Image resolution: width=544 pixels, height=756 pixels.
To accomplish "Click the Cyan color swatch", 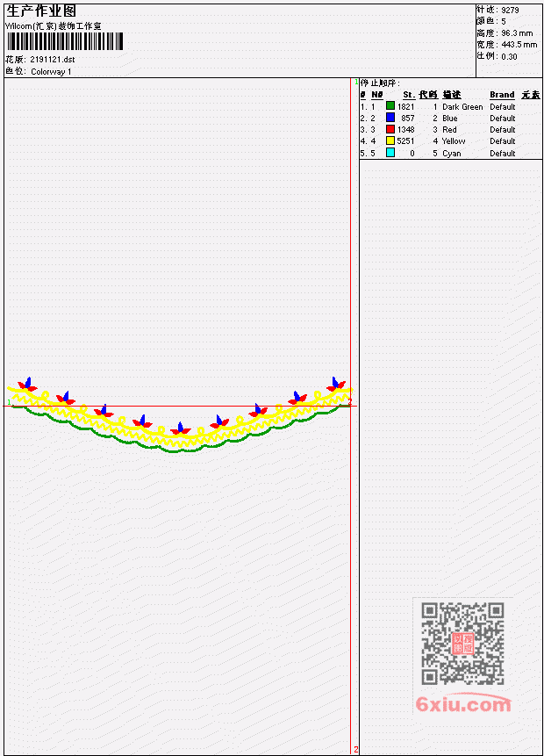I will (x=390, y=153).
